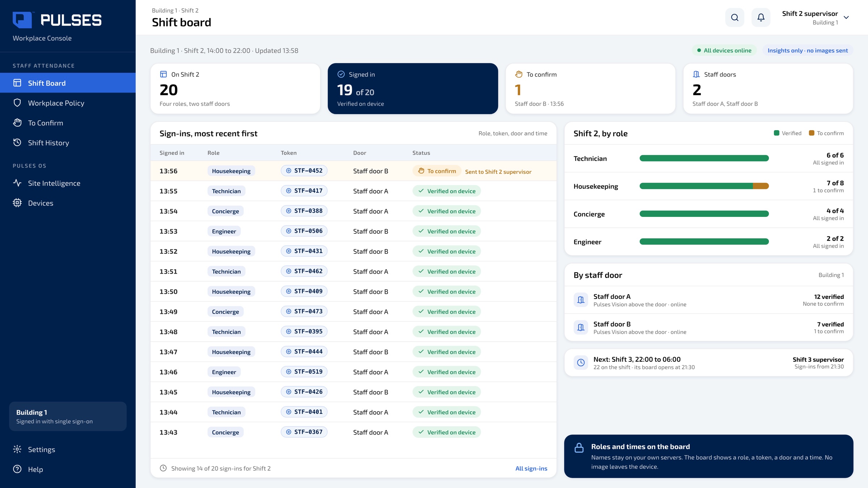
Task: Click the Help question mark icon
Action: (x=17, y=469)
